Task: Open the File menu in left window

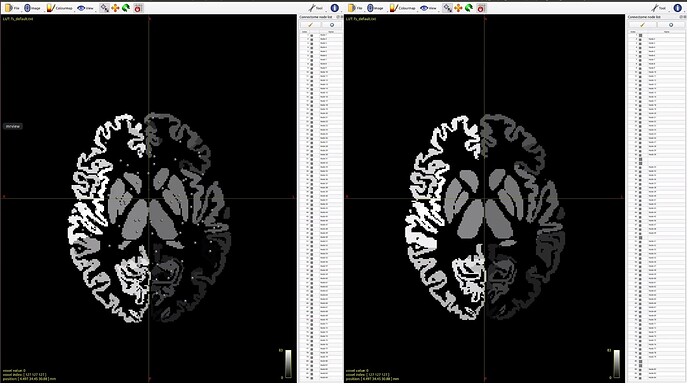Action: click(12, 8)
